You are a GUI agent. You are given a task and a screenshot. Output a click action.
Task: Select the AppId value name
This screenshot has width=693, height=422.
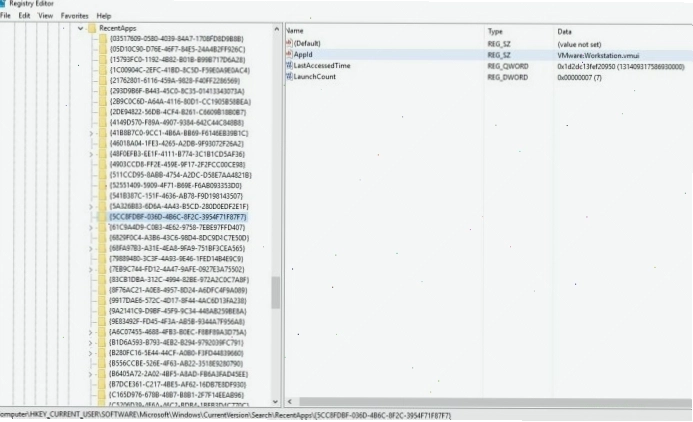(x=303, y=54)
